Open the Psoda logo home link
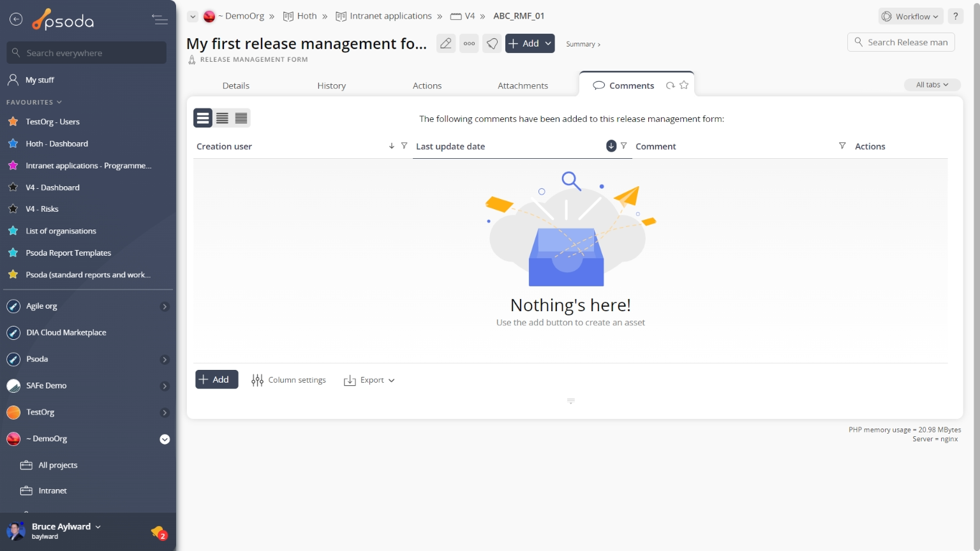980x551 pixels. tap(63, 20)
